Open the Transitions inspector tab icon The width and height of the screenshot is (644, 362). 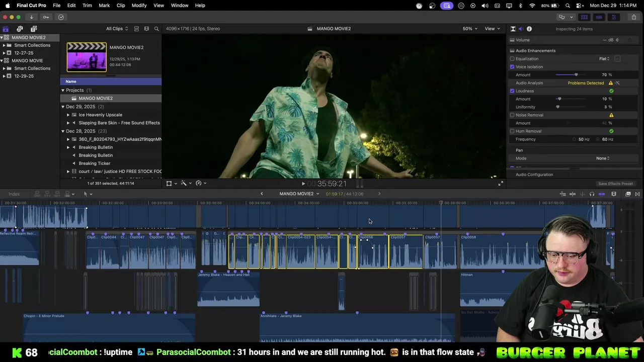point(513,29)
